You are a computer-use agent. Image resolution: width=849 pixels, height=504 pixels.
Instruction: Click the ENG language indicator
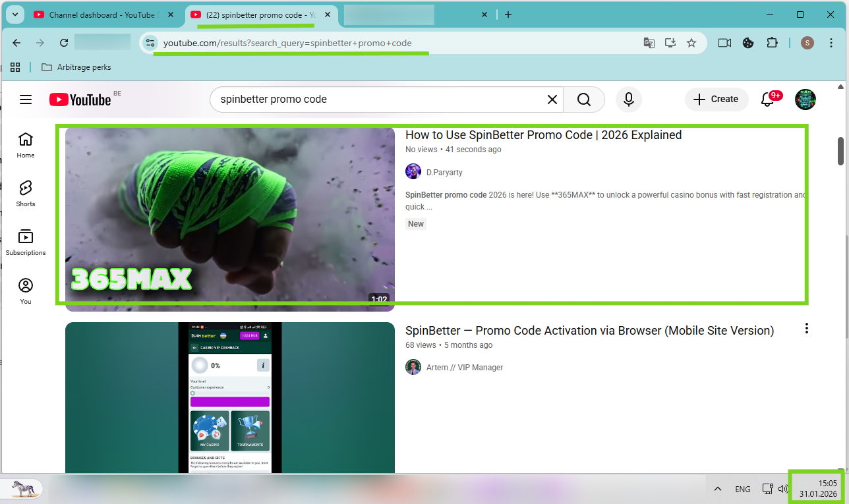coord(743,489)
